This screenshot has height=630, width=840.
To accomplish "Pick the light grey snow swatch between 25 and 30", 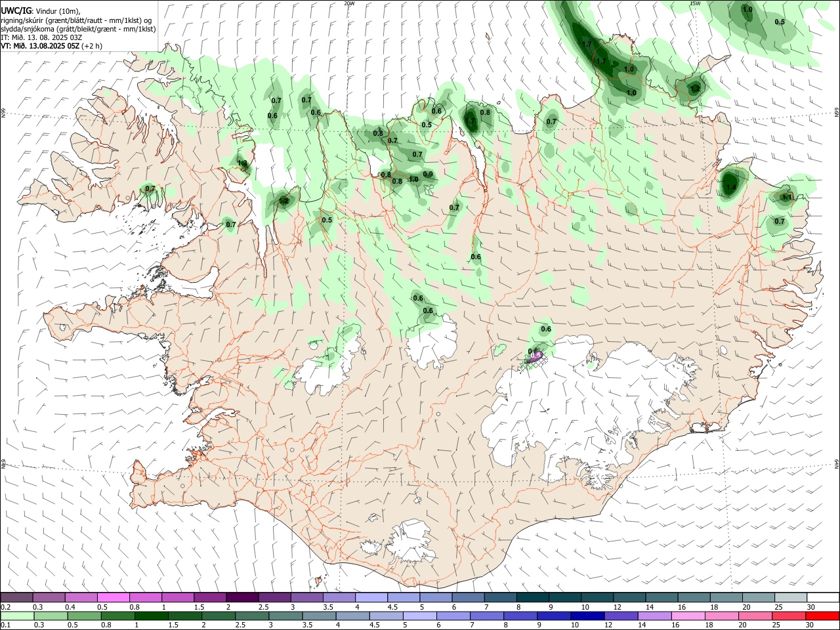I will 790,597.
